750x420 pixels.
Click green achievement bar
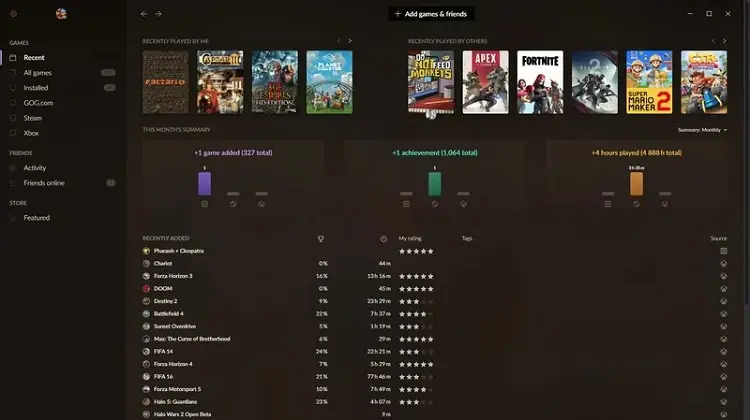[x=434, y=184]
